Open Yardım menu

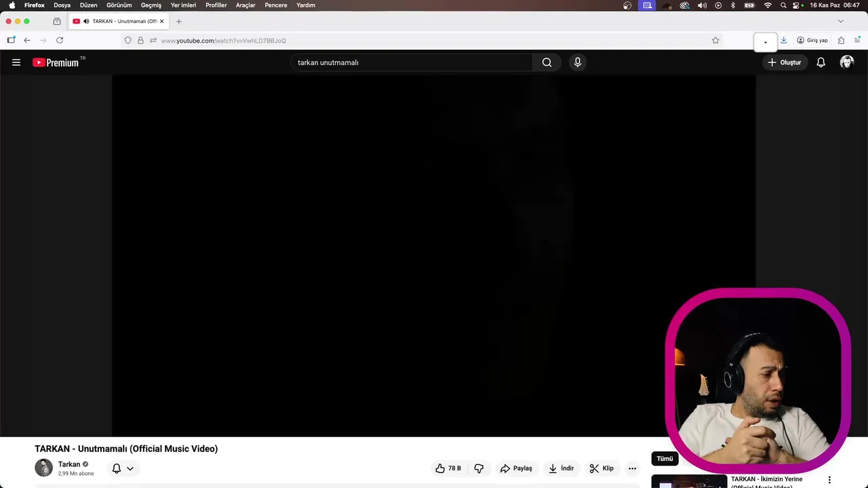pos(306,5)
